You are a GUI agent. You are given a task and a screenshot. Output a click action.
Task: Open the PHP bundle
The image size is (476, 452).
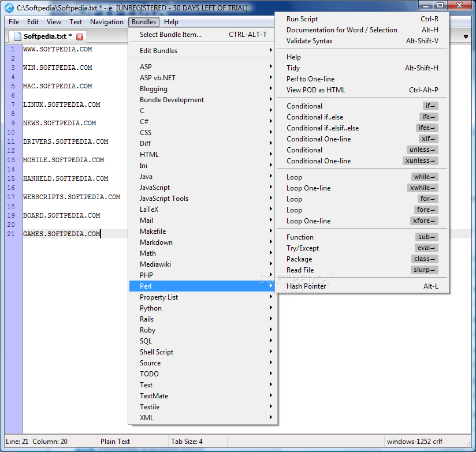203,275
